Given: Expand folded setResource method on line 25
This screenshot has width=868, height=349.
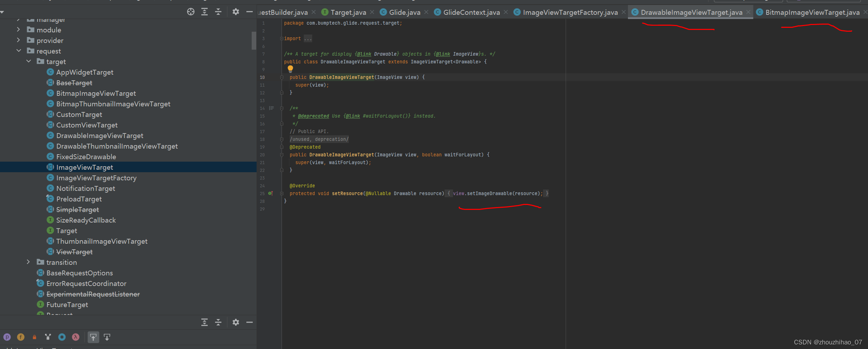Looking at the screenshot, I should pyautogui.click(x=282, y=193).
